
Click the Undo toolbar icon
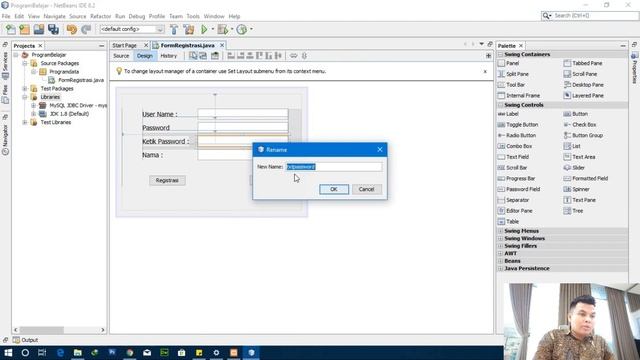click(x=71, y=29)
